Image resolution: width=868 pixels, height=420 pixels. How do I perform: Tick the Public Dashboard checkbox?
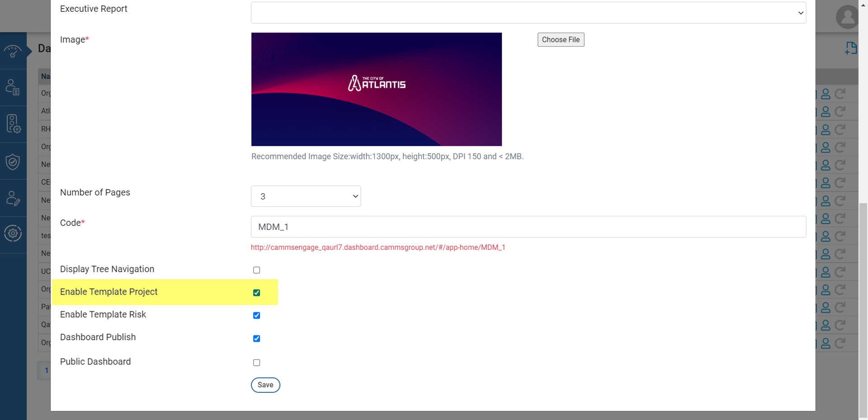(256, 363)
